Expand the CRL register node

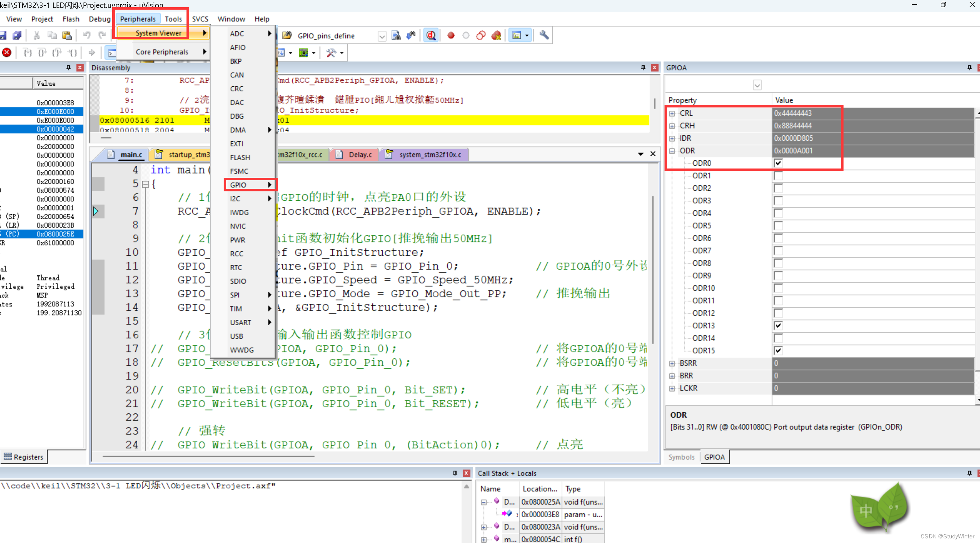[x=672, y=113]
